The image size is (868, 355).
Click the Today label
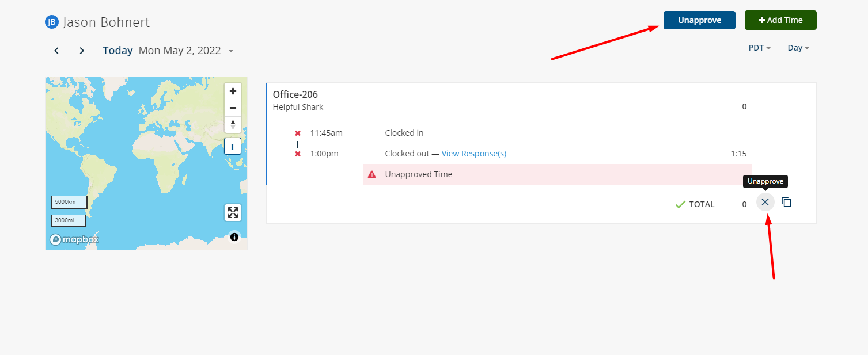[x=118, y=51]
